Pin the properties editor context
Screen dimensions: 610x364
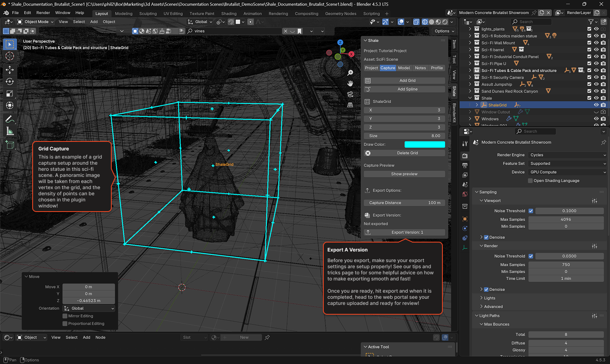(x=603, y=142)
